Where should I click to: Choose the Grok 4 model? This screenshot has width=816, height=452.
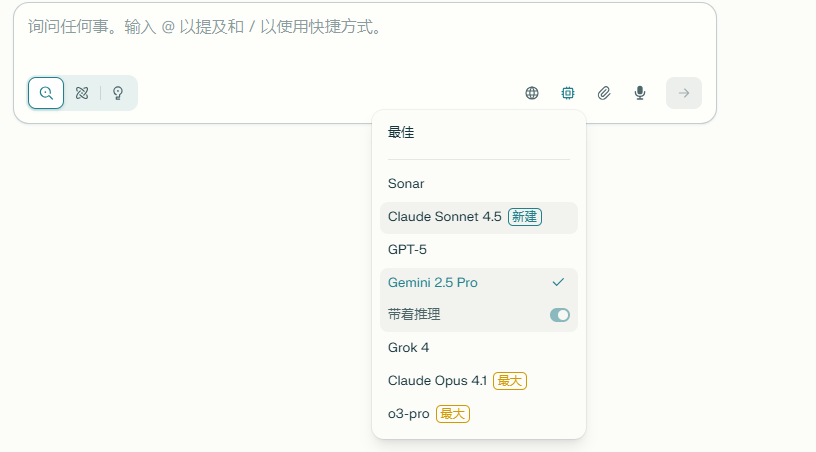[479, 347]
